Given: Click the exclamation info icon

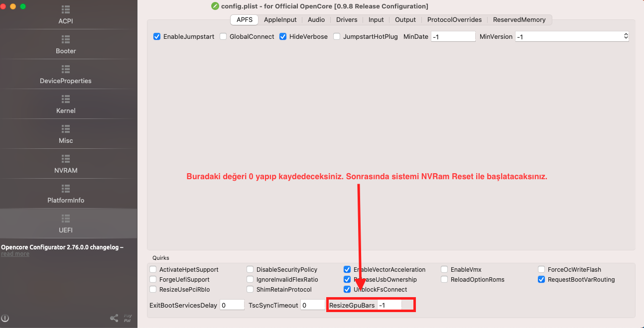Looking at the screenshot, I should [5, 318].
